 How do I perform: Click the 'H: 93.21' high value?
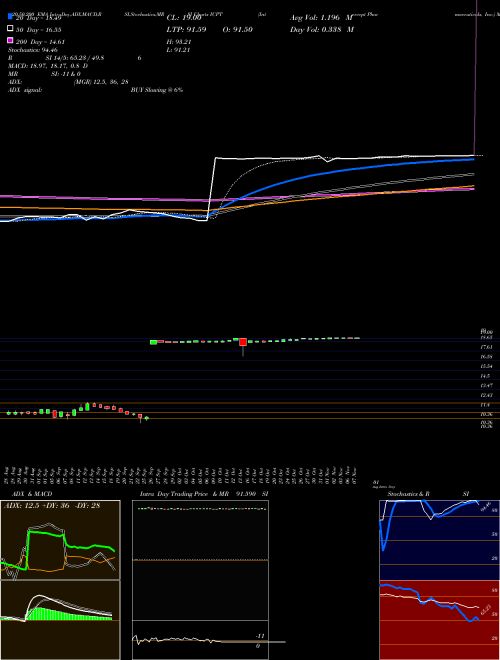tap(179, 42)
